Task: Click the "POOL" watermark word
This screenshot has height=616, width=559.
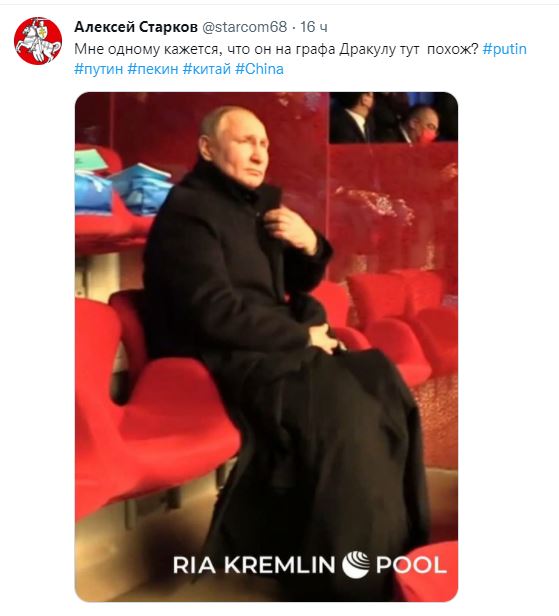Action: pos(411,565)
